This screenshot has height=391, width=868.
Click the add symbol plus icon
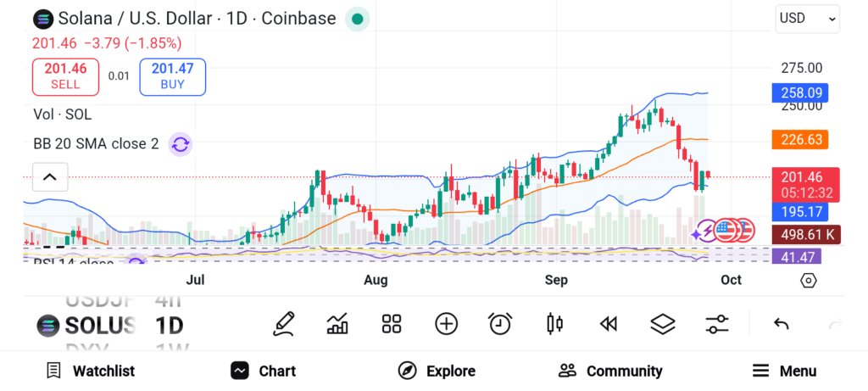coord(446,323)
